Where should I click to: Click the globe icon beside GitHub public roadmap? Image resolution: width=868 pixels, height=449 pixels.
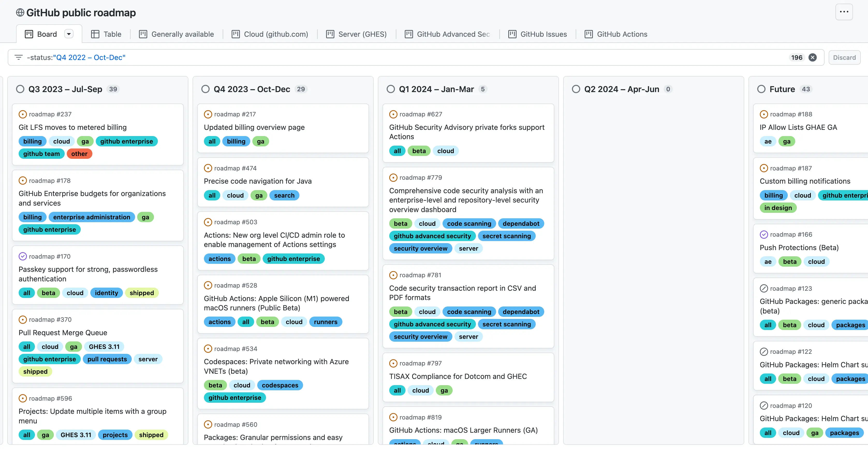click(x=20, y=12)
